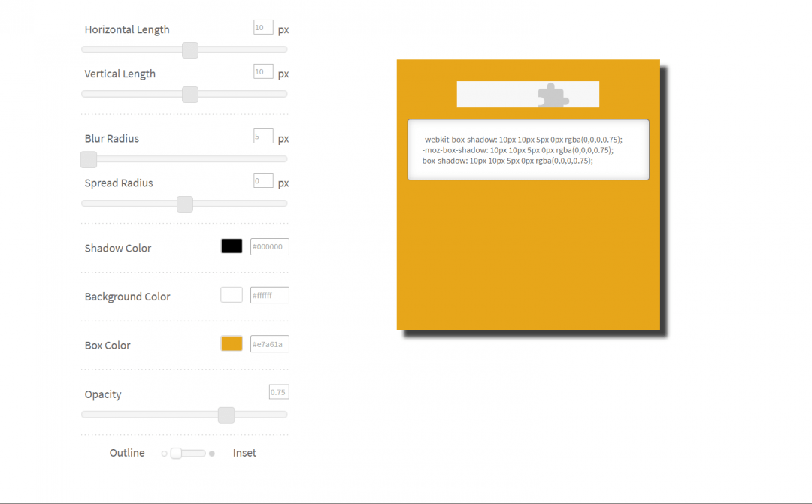Click the Inset label
Screen dimensions: 812x504
coord(244,453)
